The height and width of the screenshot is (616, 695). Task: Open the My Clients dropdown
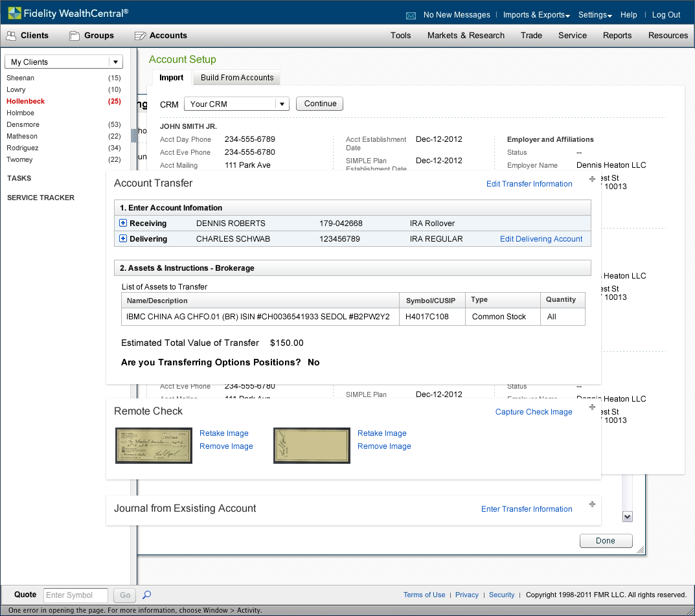(115, 62)
